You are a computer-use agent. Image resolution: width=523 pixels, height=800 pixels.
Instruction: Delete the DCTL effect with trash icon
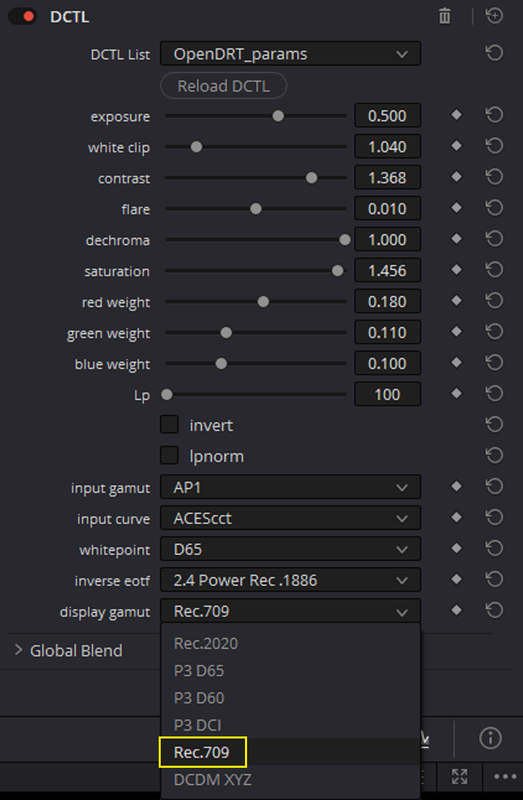tap(445, 16)
